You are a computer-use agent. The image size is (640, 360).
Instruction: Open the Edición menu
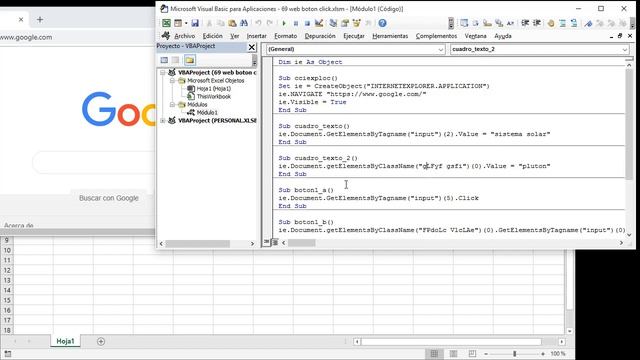pos(213,36)
